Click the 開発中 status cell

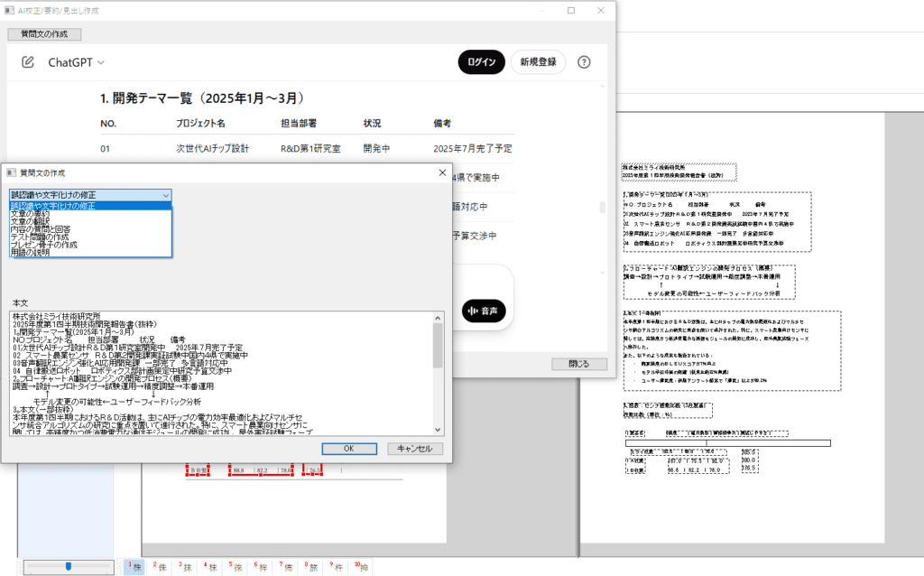coord(376,149)
